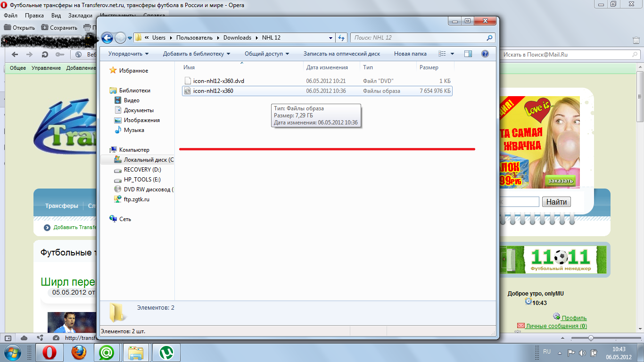Switch to Firefox from the taskbar

[79, 352]
